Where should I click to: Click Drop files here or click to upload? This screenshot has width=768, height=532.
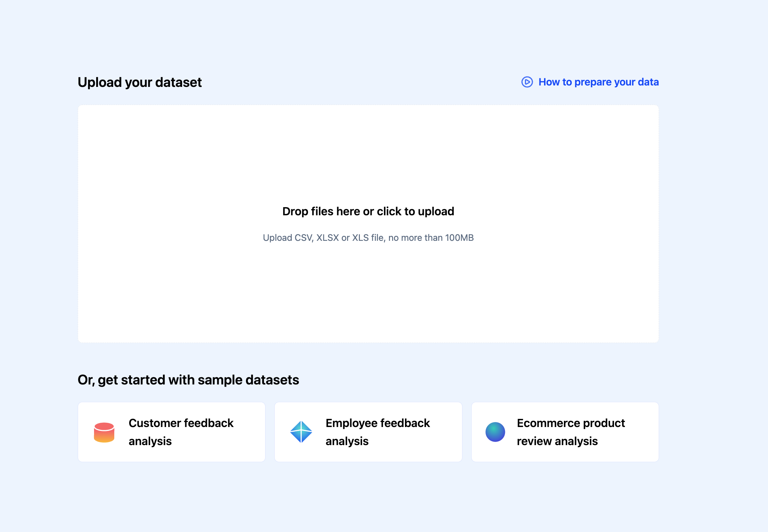coord(368,211)
